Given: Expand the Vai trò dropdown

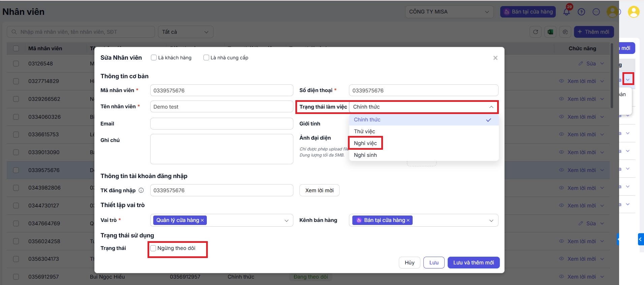Looking at the screenshot, I should [x=286, y=221].
